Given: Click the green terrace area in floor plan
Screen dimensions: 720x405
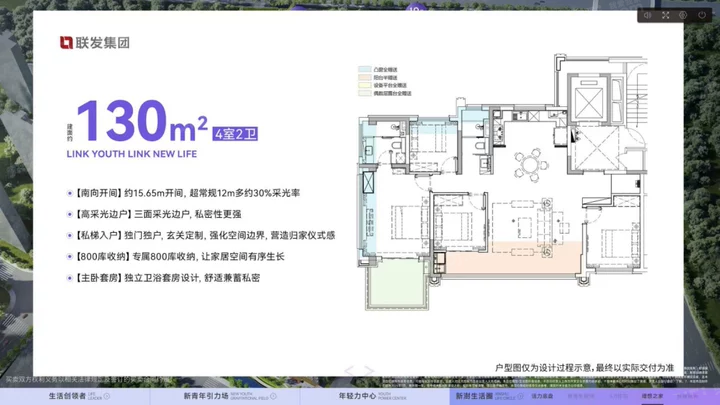Looking at the screenshot, I should [x=396, y=284].
